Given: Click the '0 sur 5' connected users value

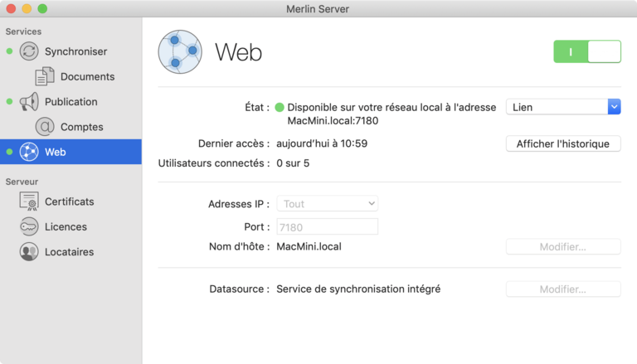Looking at the screenshot, I should coord(293,163).
